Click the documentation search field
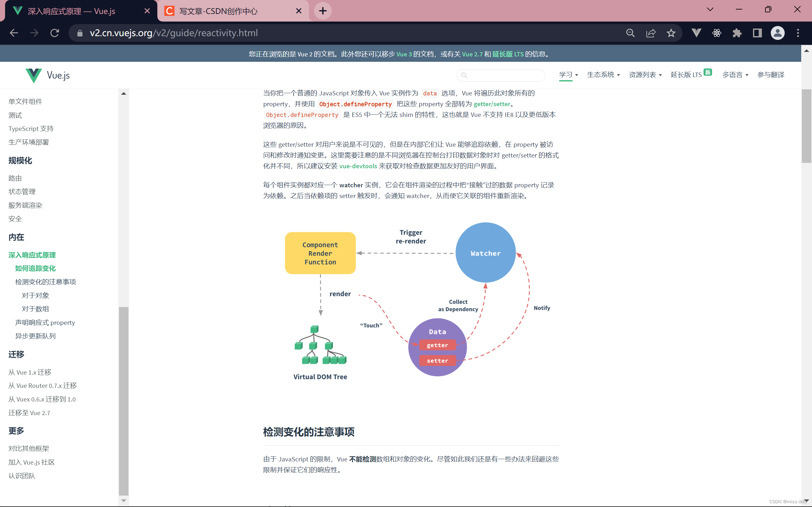 pos(503,75)
